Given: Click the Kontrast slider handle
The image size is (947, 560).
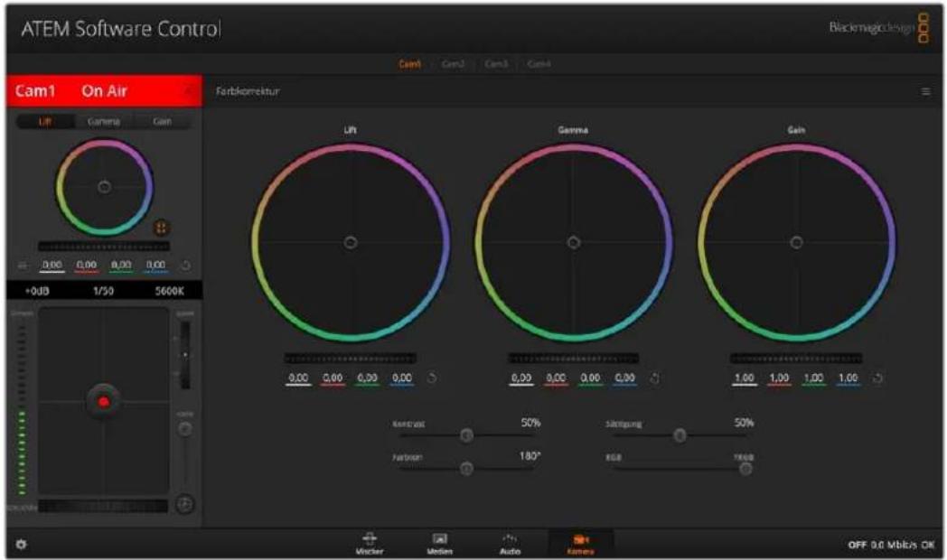Looking at the screenshot, I should tap(466, 435).
